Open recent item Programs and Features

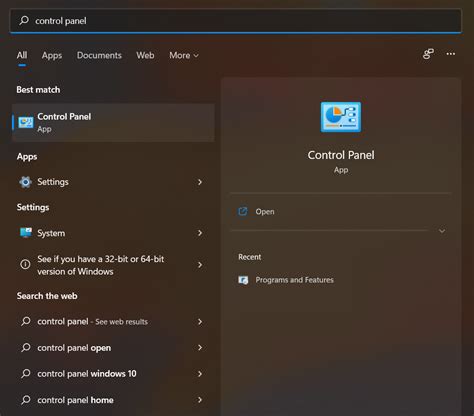tap(294, 280)
